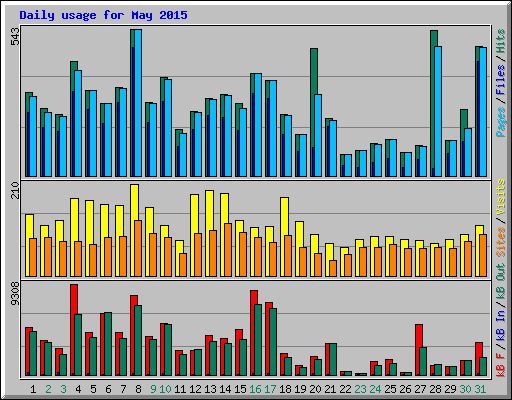Click day label 9 on the x-axis
512x400 pixels.
pyautogui.click(x=153, y=389)
